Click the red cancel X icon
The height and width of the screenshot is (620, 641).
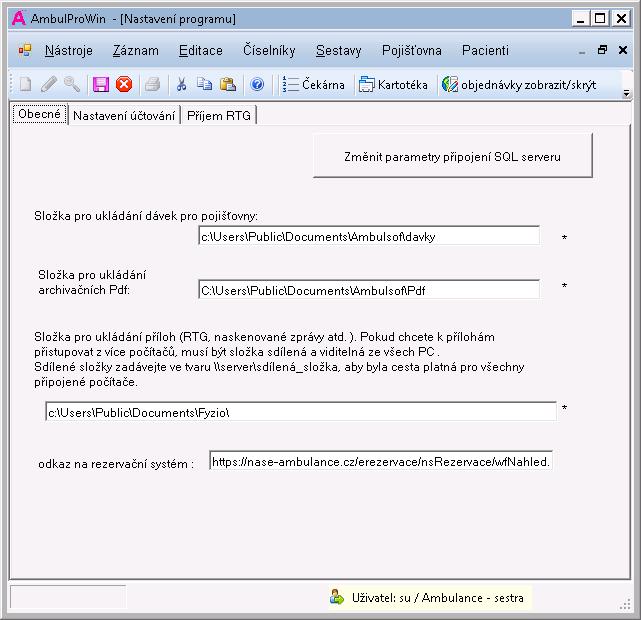tap(123, 84)
